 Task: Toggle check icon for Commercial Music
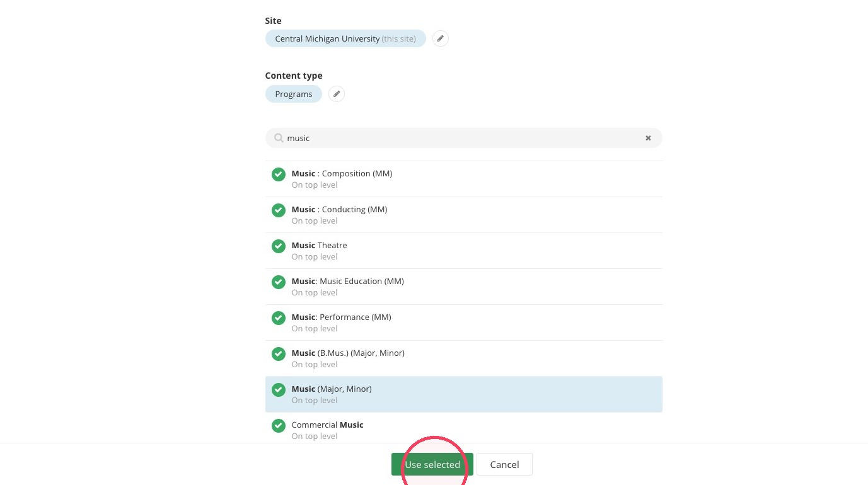(279, 426)
